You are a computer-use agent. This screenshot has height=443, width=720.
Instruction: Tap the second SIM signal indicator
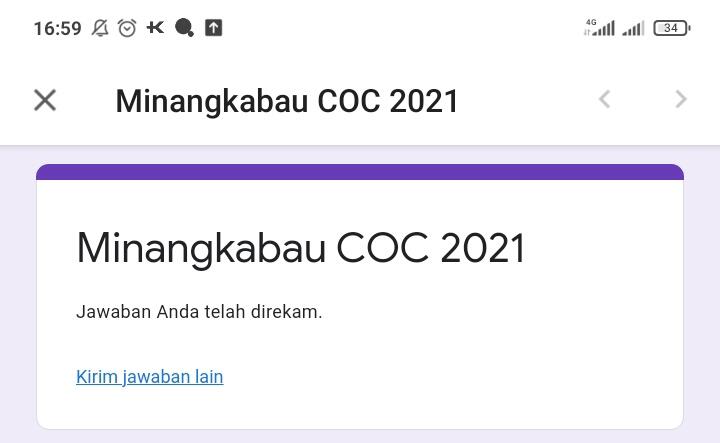[x=633, y=28]
